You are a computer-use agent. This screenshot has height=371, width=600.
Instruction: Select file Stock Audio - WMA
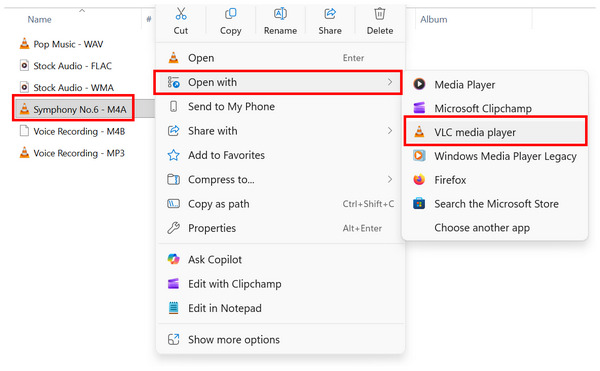[x=73, y=88]
